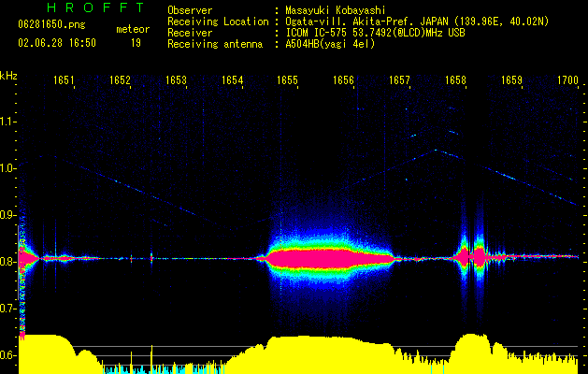Click the 1658 time marker

pos(455,80)
